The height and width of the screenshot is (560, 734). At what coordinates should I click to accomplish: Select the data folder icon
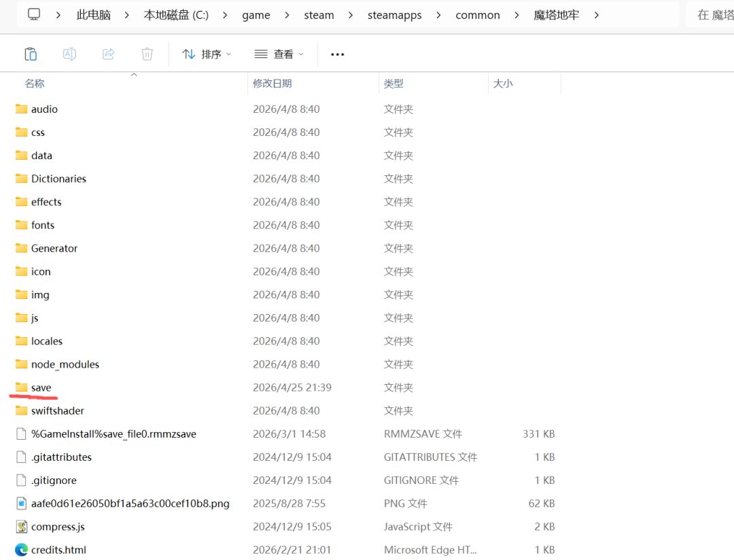click(x=21, y=156)
